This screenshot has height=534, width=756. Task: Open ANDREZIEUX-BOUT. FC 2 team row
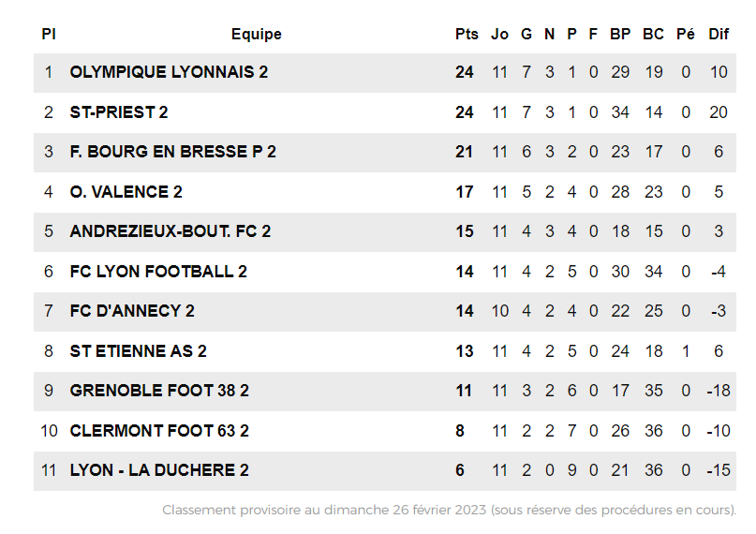tap(170, 231)
